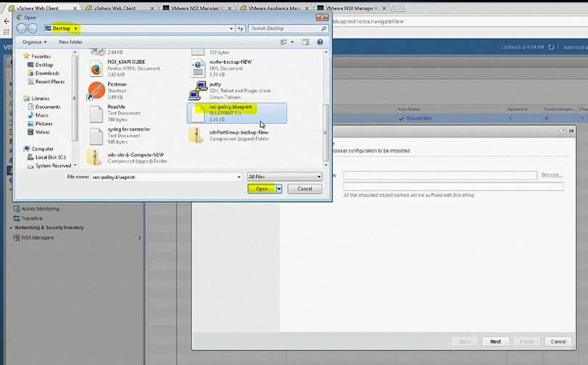Select Downloads under Favorites
This screenshot has height=365, width=588.
(47, 73)
